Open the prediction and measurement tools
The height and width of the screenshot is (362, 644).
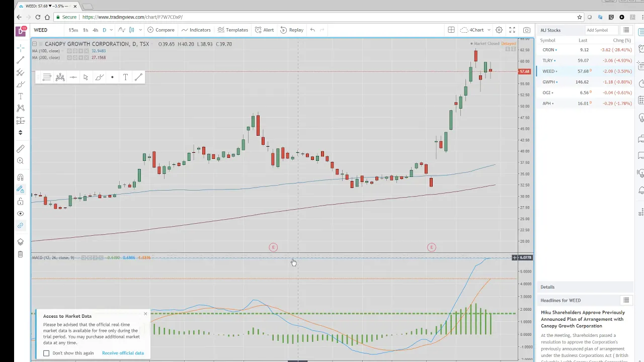coord(20,120)
